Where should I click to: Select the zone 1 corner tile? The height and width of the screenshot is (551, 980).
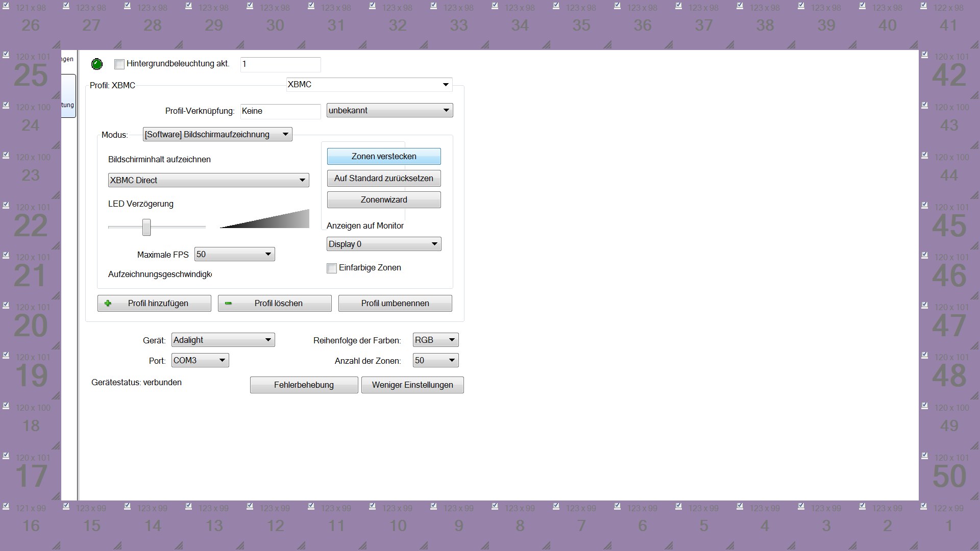(949, 525)
